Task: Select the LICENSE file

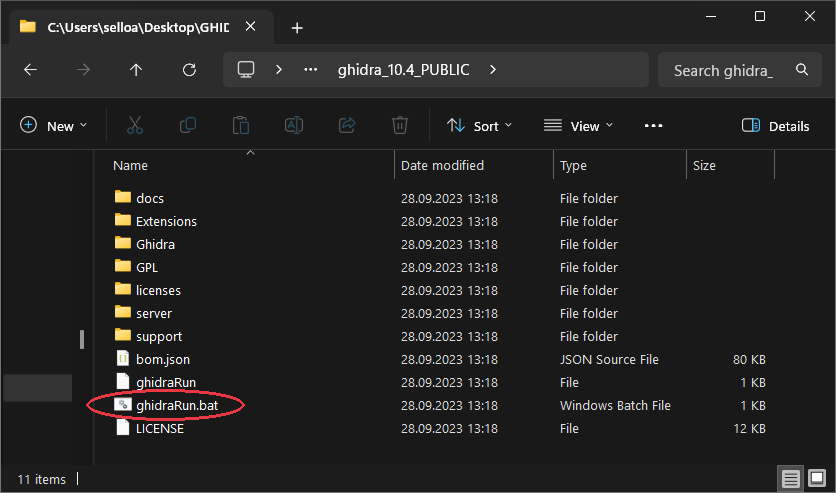Action: 159,429
